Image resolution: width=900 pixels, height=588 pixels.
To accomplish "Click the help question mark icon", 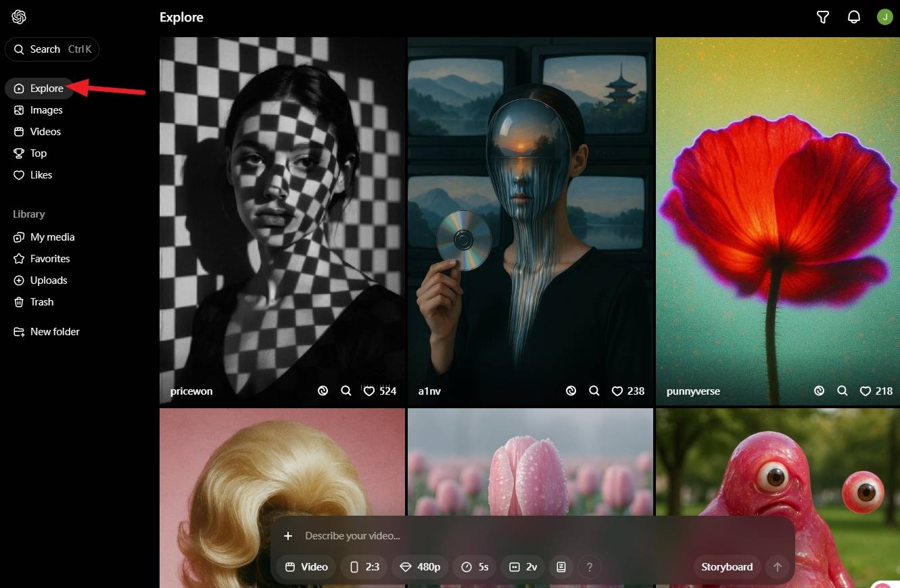I will 590,567.
